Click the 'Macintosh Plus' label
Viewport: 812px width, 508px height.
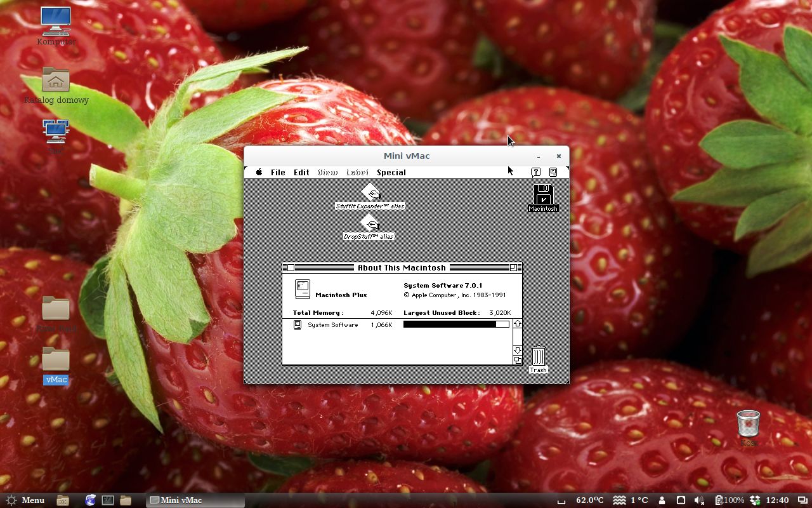(x=341, y=295)
